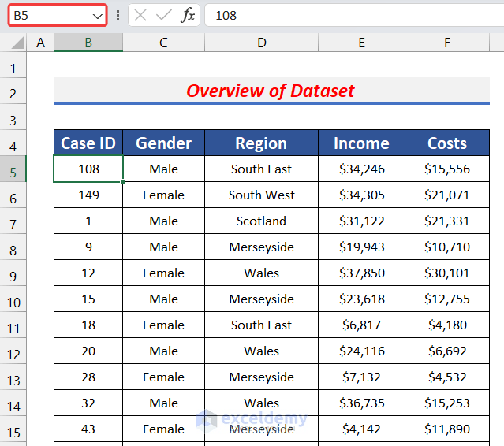Select the costs cell $15,556
The height and width of the screenshot is (446, 504).
pyautogui.click(x=447, y=169)
